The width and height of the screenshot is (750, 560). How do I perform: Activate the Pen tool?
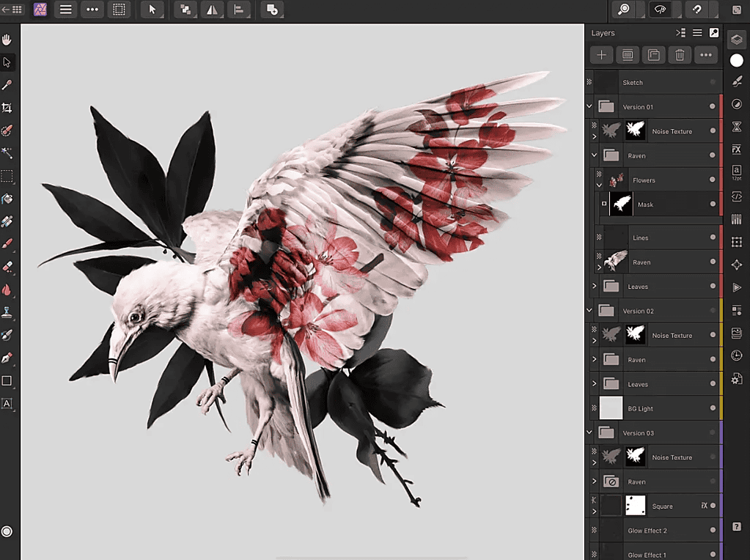click(x=7, y=358)
